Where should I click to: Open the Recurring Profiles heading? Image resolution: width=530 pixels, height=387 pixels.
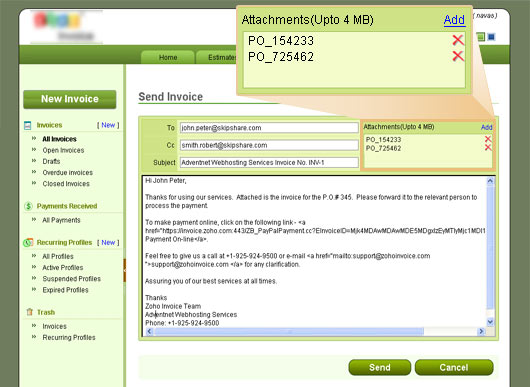(x=64, y=242)
